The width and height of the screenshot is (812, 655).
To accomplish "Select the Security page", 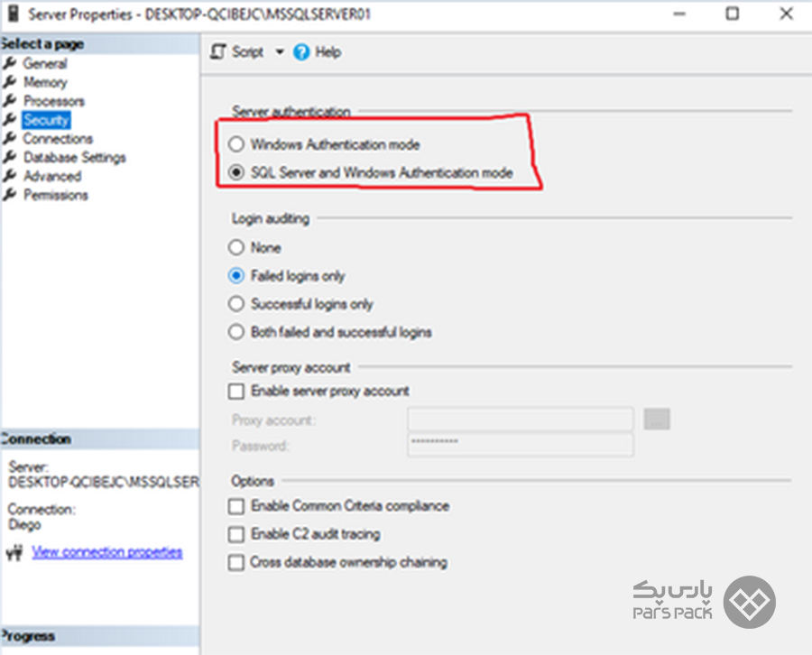I will click(46, 120).
